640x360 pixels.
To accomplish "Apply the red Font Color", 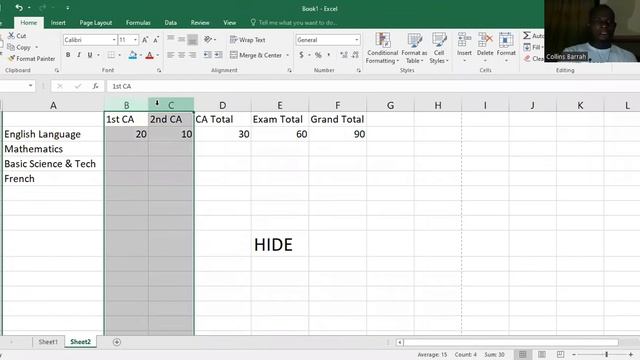I will pyautogui.click(x=149, y=55).
